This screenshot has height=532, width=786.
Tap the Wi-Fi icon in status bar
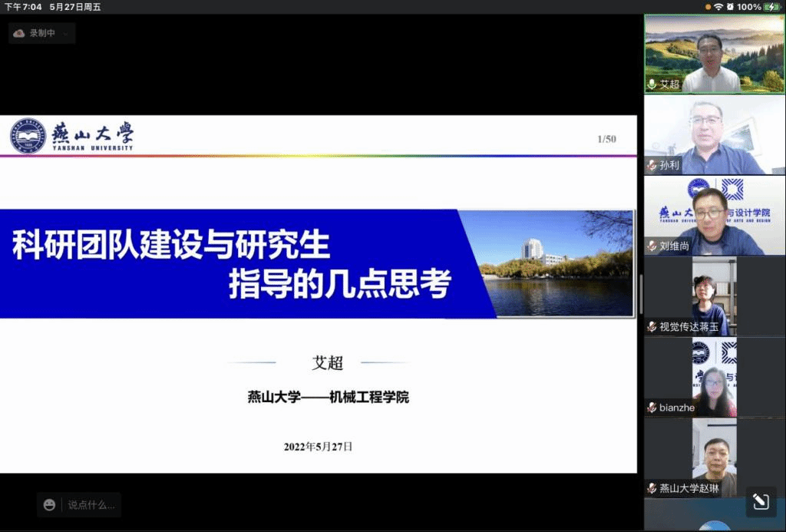718,7
